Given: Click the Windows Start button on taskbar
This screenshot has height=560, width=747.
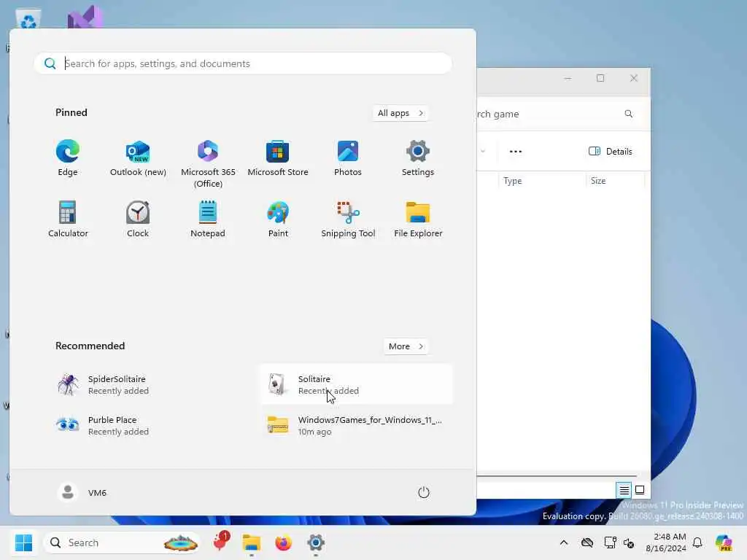Looking at the screenshot, I should coord(23,542).
